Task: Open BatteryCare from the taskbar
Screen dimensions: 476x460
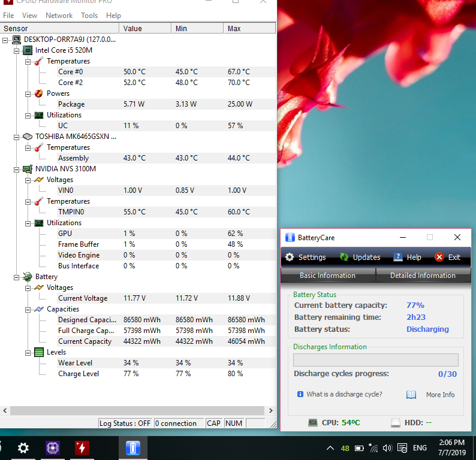Action: (133, 447)
